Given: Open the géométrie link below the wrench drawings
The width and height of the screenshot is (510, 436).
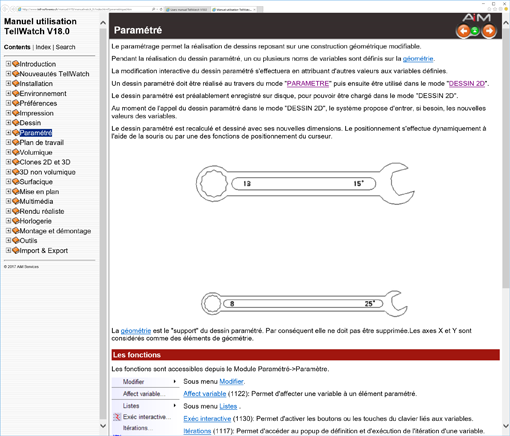Looking at the screenshot, I should pos(136,331).
